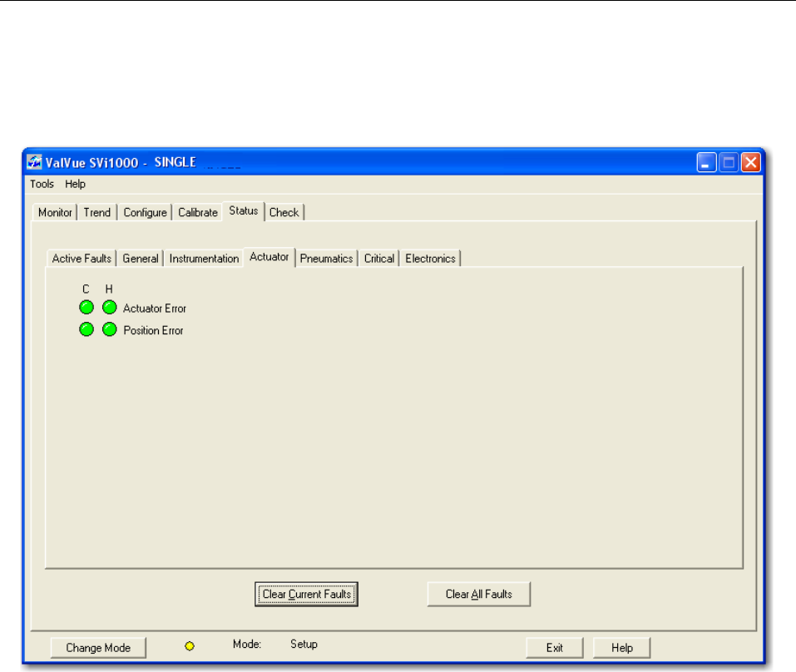Click the C column header
The image size is (796, 672).
coord(86,289)
